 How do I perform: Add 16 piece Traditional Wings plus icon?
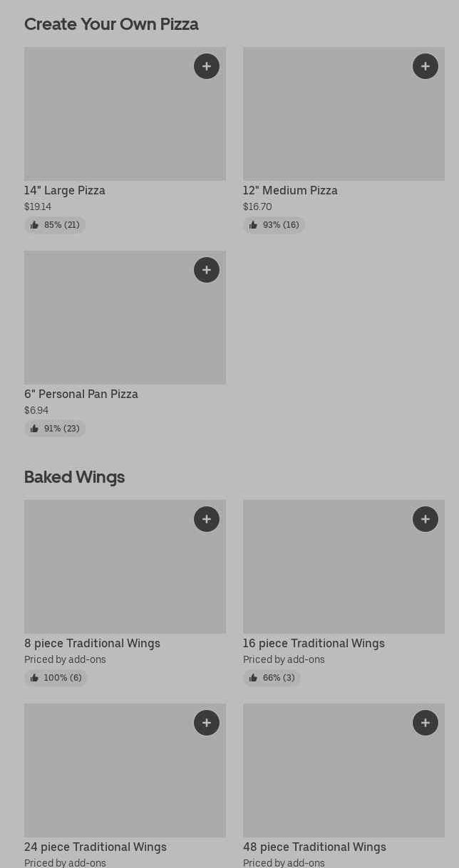pyautogui.click(x=426, y=519)
